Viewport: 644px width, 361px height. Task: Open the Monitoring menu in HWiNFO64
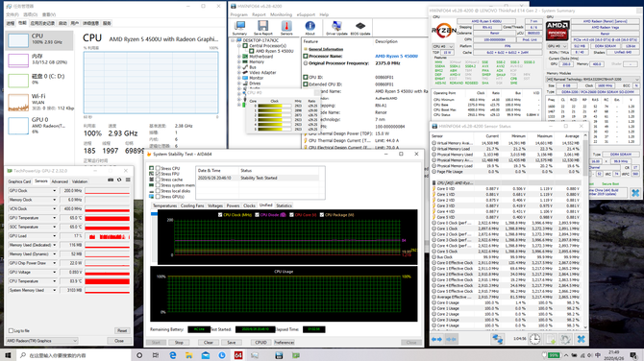click(x=281, y=14)
